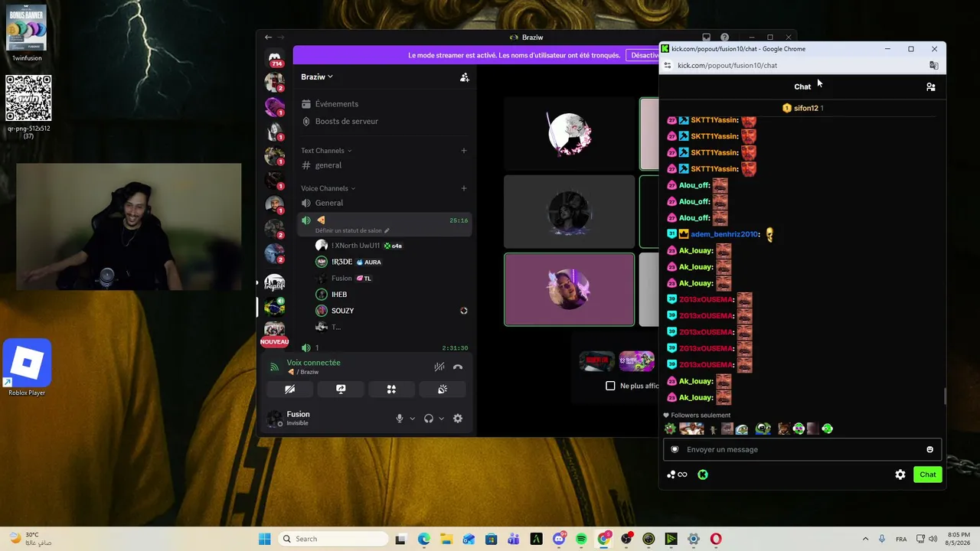Open the soundboard in Discord
The image size is (980, 551).
[x=443, y=390]
